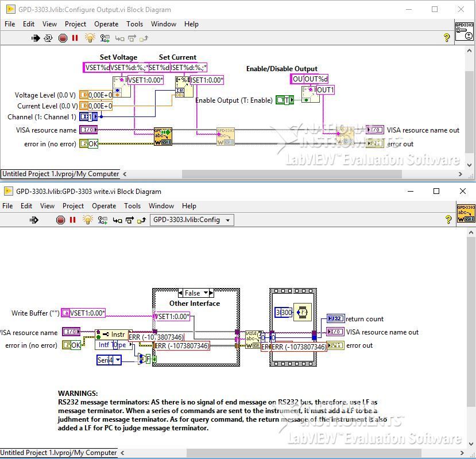Select the Enable Output boolean terminal
Screen dimensions: 476x459
(x=285, y=100)
